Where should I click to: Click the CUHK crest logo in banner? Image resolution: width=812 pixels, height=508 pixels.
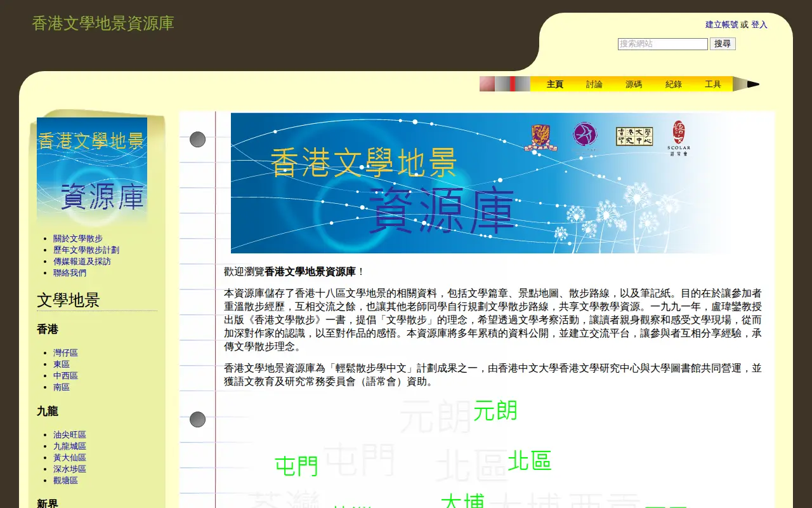(x=540, y=137)
